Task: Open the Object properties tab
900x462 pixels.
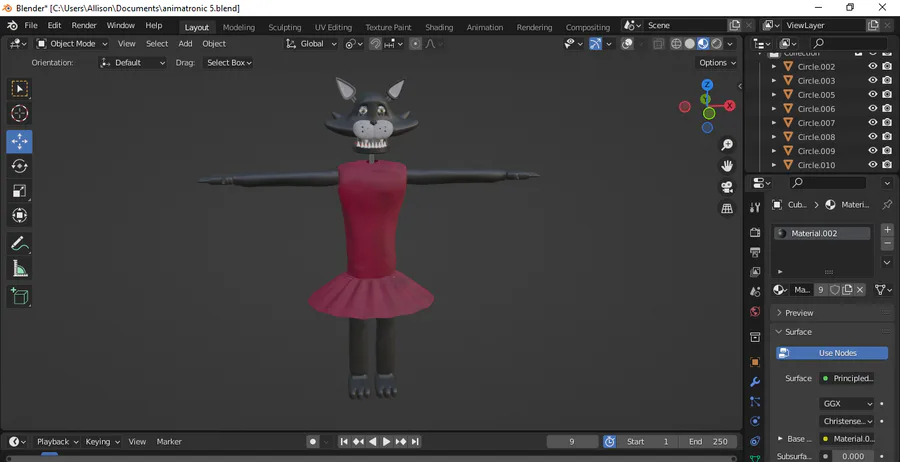Action: (755, 362)
